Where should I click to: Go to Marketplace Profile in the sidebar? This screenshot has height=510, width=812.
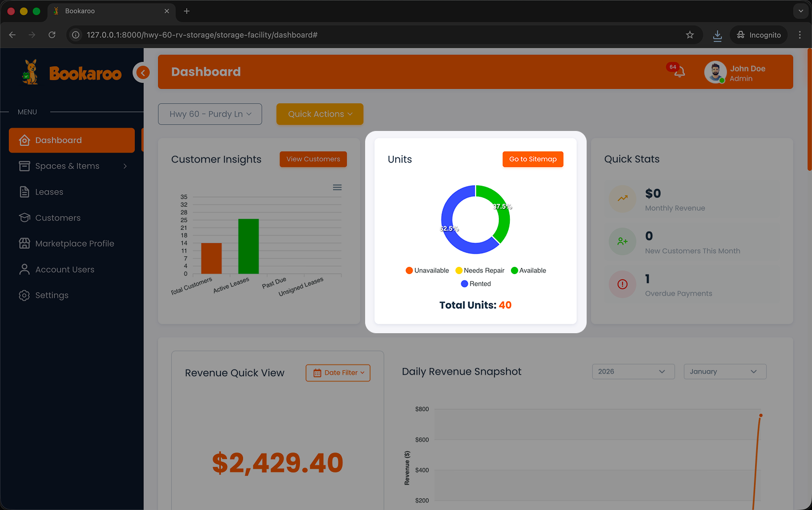75,244
